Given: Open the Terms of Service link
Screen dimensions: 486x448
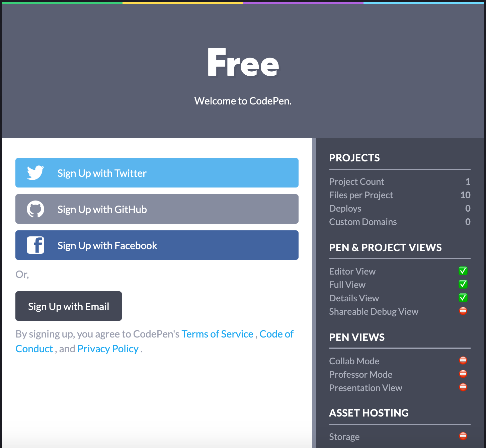Looking at the screenshot, I should click(217, 334).
